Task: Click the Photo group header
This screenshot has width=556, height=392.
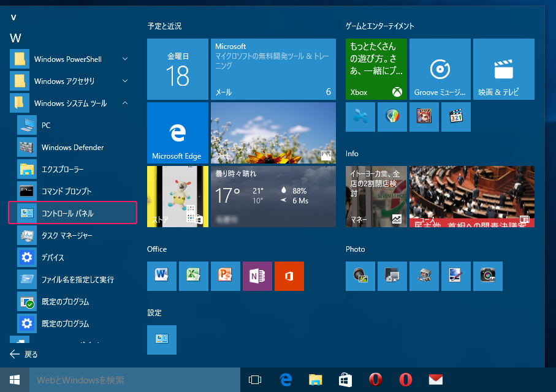Action: [x=356, y=249]
